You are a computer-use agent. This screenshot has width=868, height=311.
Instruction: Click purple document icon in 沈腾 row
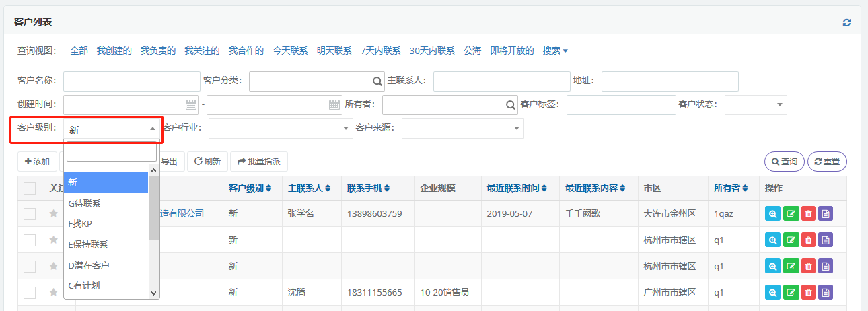point(826,293)
